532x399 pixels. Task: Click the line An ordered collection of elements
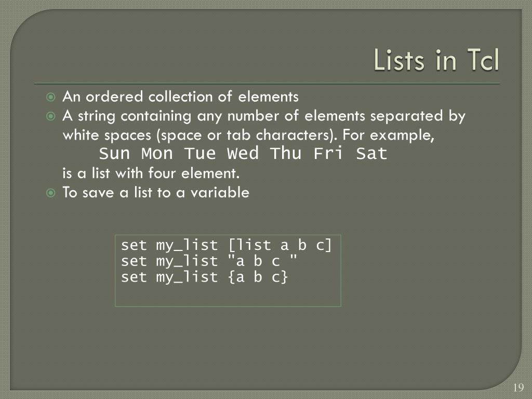pyautogui.click(x=180, y=97)
